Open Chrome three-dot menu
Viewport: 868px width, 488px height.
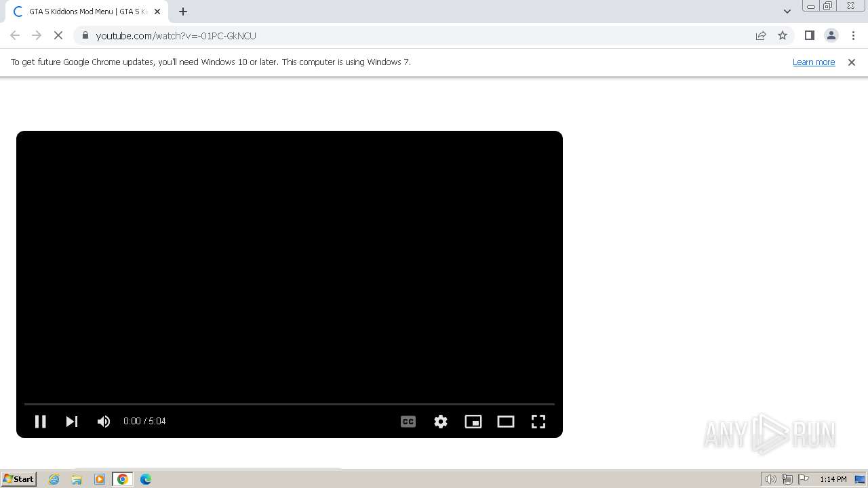click(853, 35)
